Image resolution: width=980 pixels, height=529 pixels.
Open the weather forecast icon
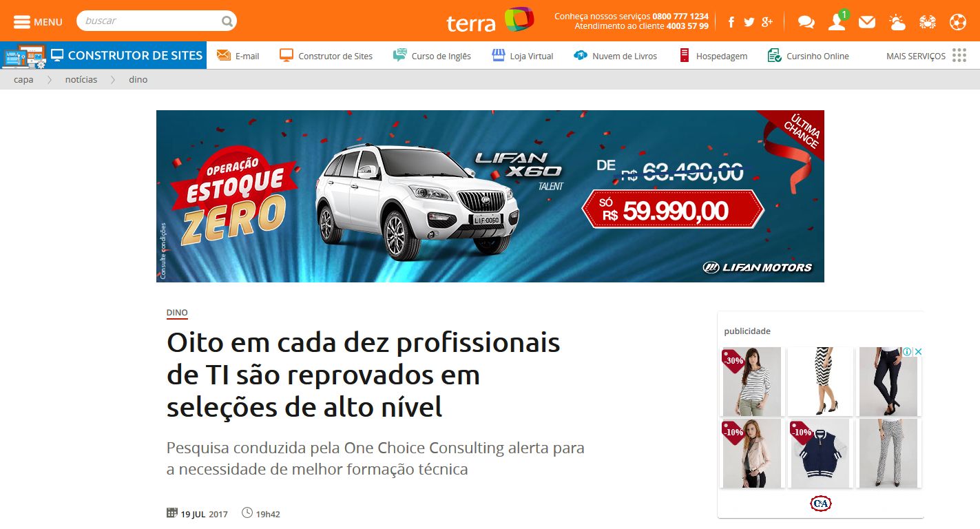click(x=897, y=22)
